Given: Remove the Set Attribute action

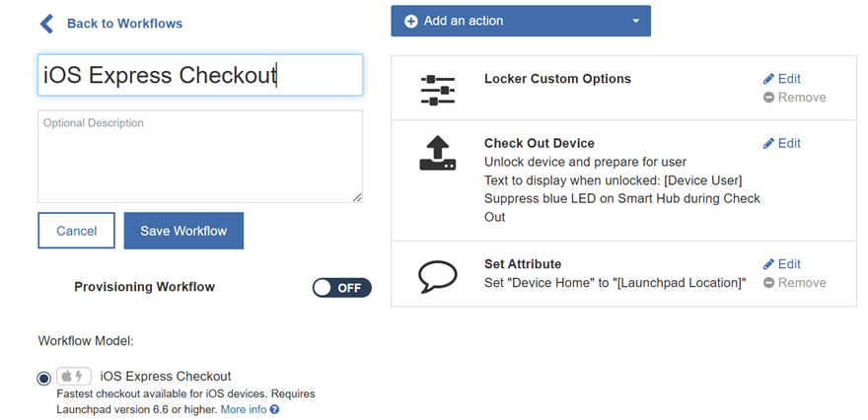Looking at the screenshot, I should point(794,283).
